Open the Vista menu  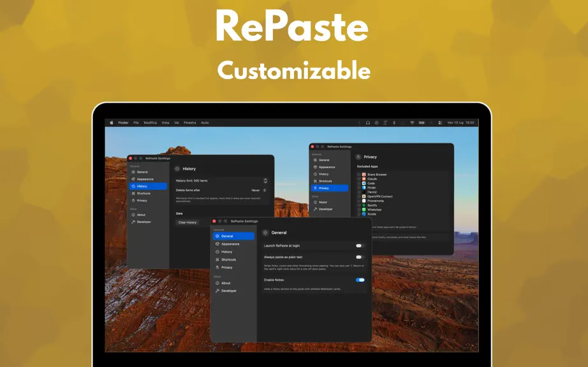(x=165, y=122)
